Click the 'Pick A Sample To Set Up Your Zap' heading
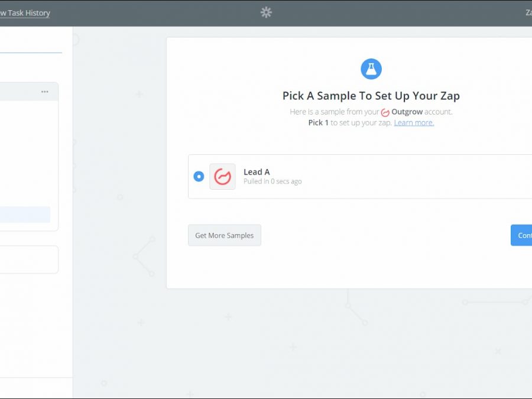The width and height of the screenshot is (532, 399). [x=371, y=96]
